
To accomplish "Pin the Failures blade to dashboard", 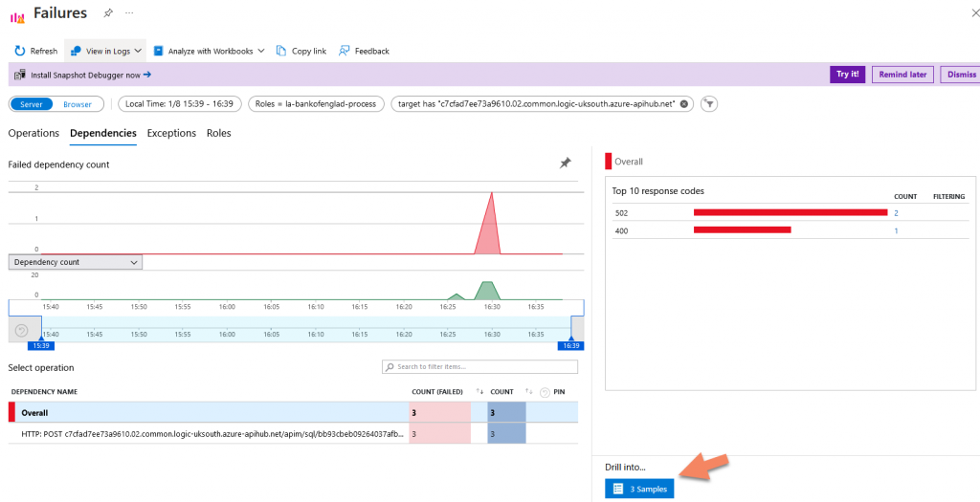I will pos(108,13).
